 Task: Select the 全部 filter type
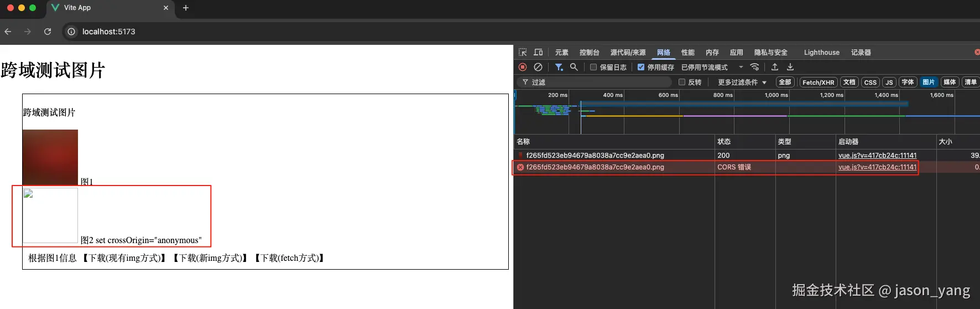[x=785, y=82]
